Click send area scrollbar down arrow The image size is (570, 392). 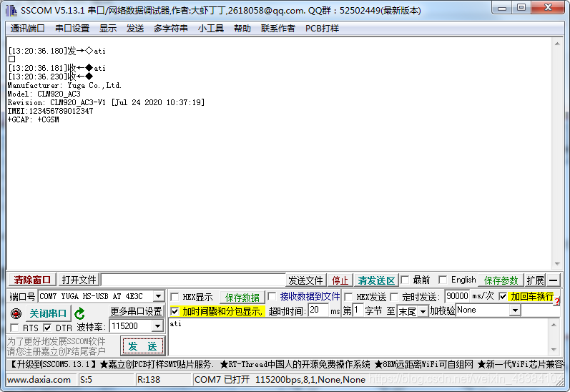554,350
